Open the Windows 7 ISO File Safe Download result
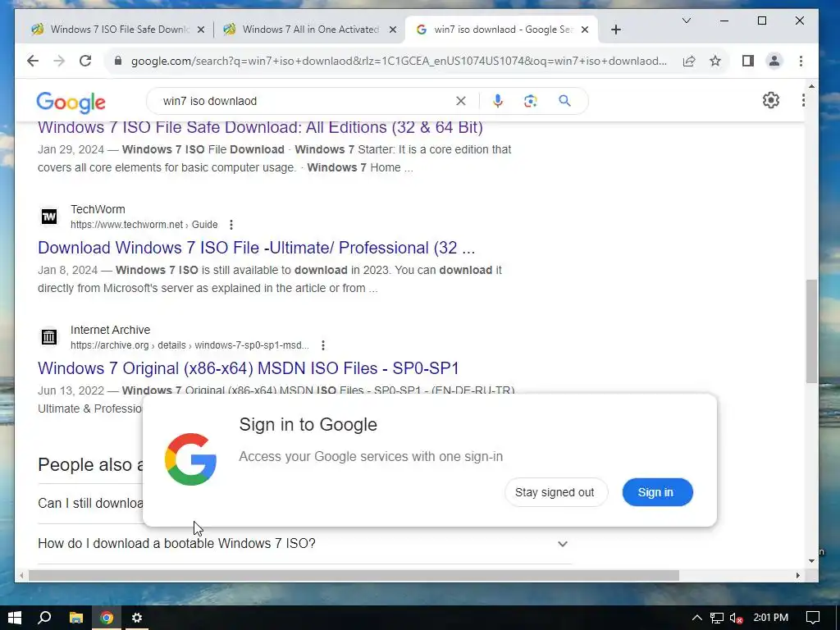 tap(260, 127)
